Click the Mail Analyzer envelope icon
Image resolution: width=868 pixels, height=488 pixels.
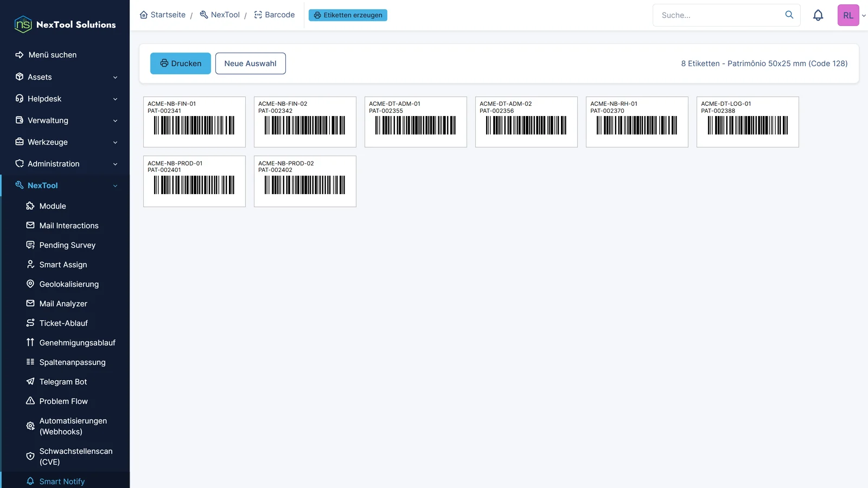click(x=30, y=304)
